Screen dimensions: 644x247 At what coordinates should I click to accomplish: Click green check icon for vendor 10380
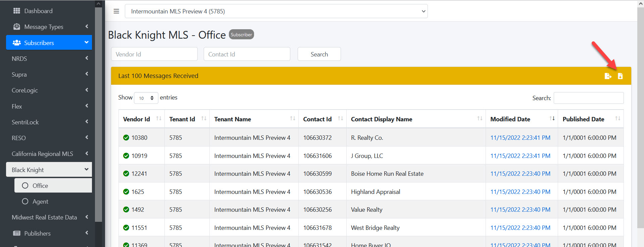coord(126,138)
